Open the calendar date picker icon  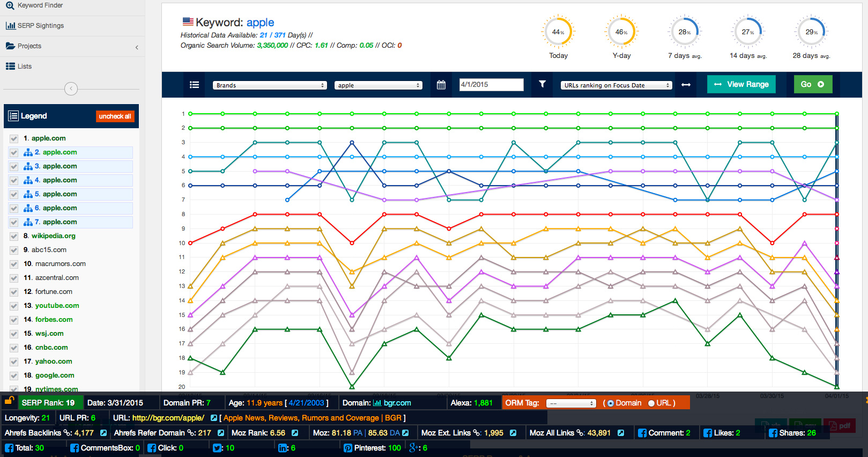coord(441,85)
